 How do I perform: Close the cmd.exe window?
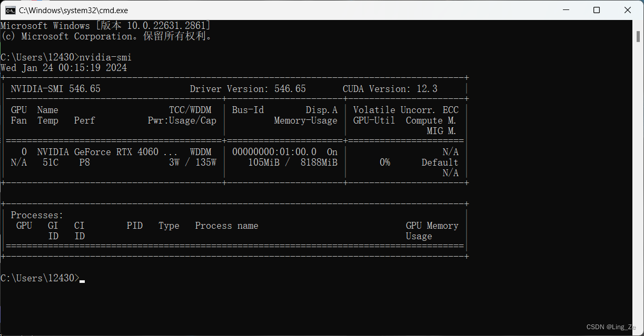point(628,10)
